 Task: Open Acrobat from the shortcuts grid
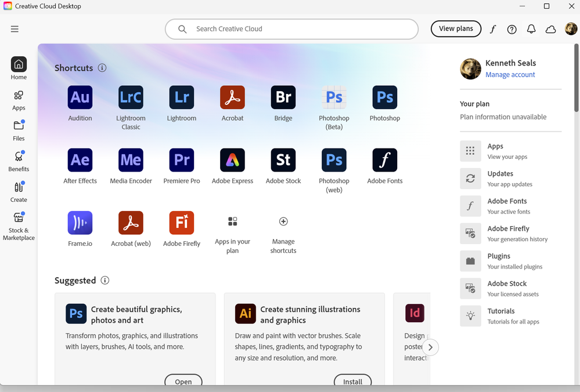point(232,97)
